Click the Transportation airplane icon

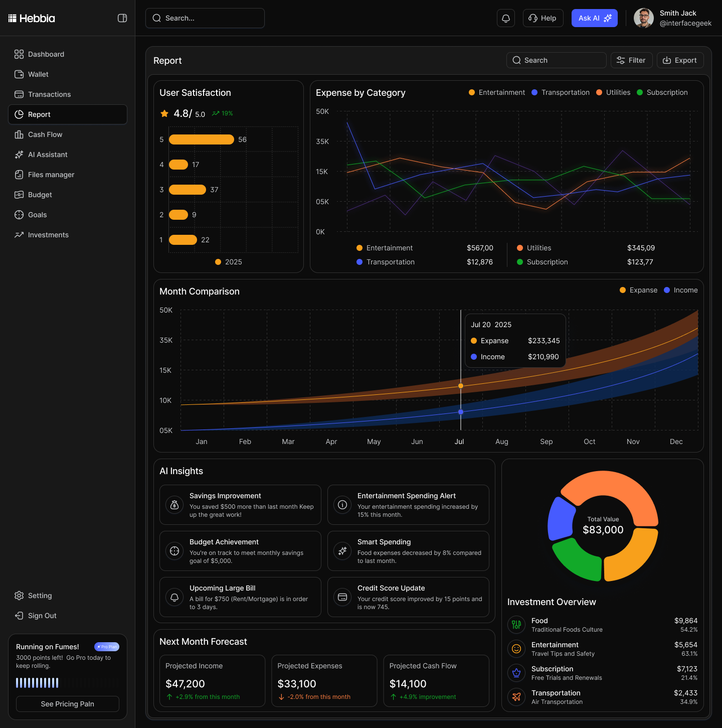516,697
